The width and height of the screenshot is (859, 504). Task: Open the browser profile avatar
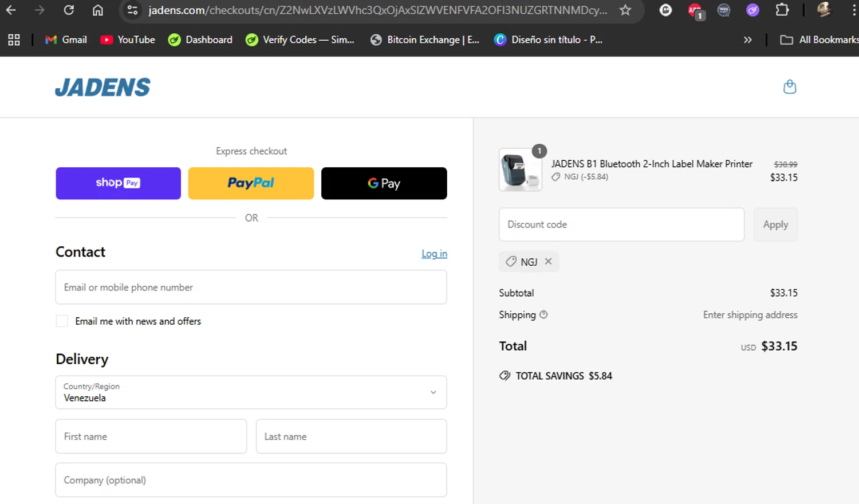tap(823, 10)
